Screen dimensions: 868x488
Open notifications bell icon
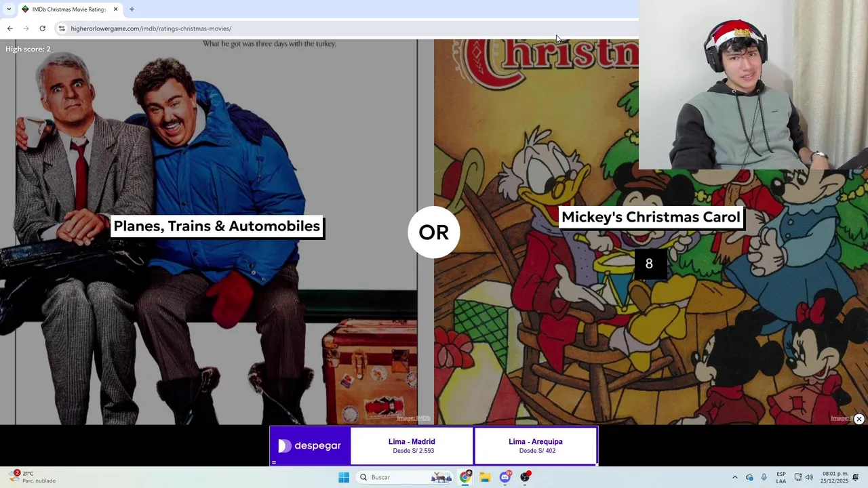(x=856, y=477)
